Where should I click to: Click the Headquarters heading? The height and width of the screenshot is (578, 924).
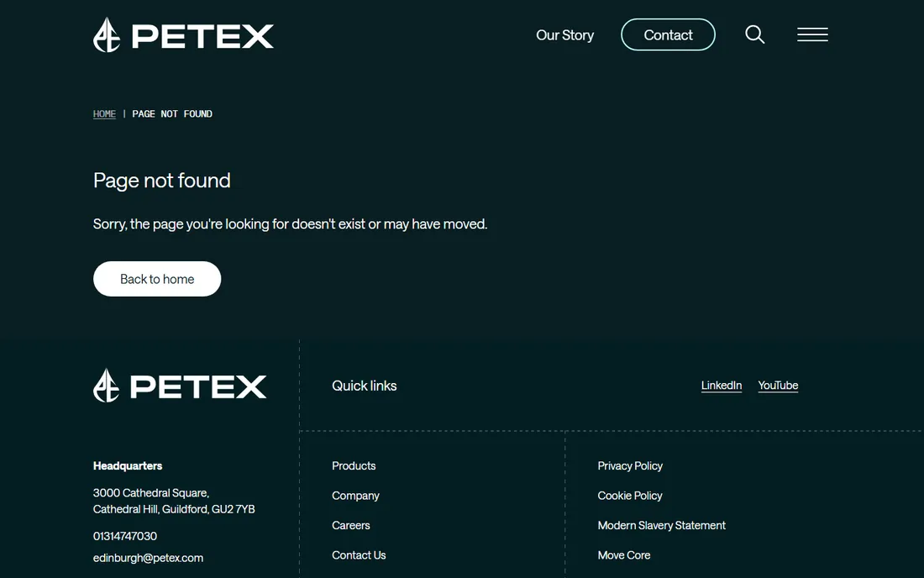[128, 465]
